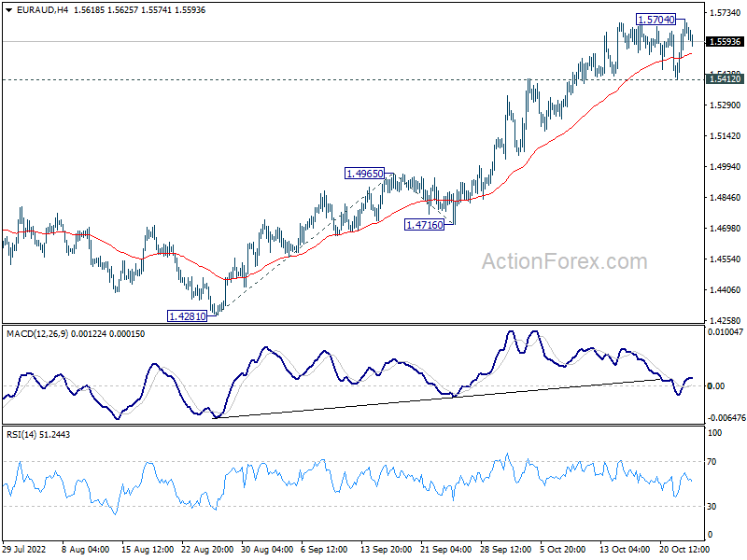Screen dimensions: 747x560
Task: Click the 20 Oct 12:00 time label
Action: [684, 549]
